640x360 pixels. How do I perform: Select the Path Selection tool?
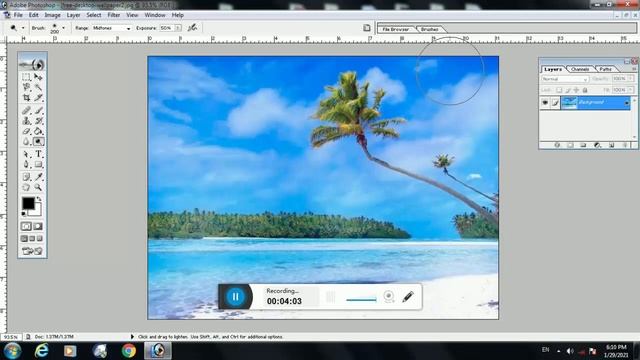[27, 154]
